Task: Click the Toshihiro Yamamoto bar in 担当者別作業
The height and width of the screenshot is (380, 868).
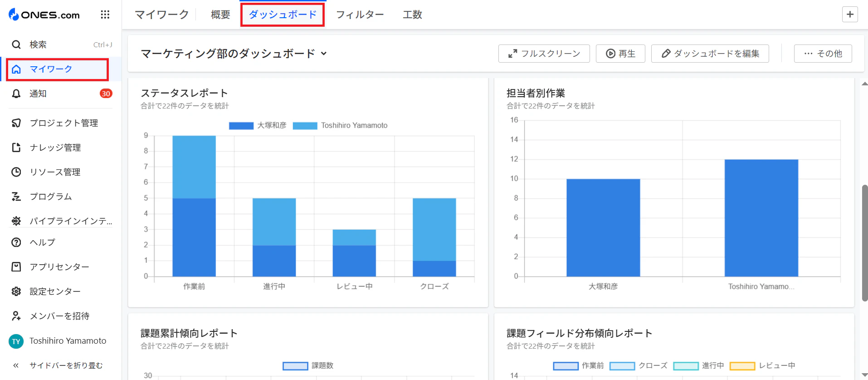Action: click(x=761, y=218)
